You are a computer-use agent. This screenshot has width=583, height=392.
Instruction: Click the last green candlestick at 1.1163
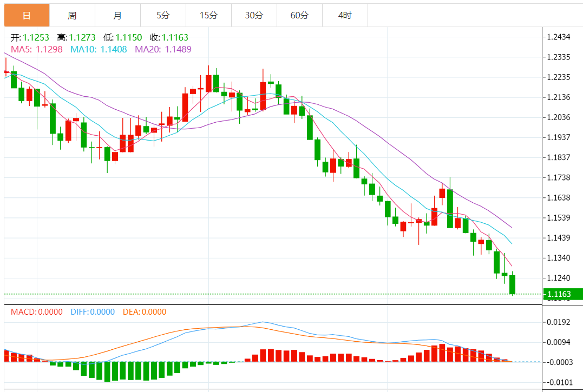(x=512, y=284)
